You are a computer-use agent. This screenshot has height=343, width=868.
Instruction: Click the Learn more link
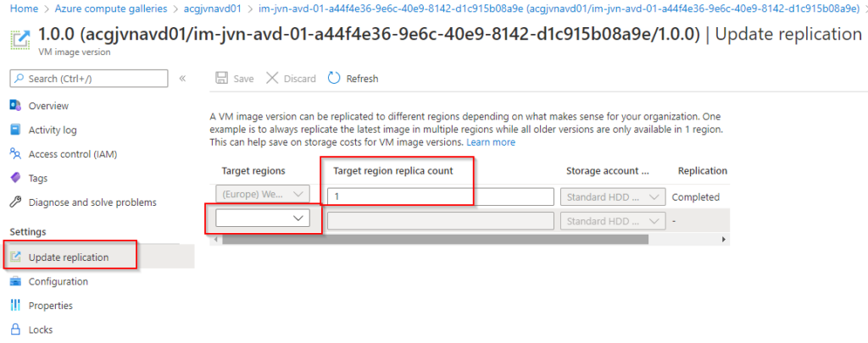tap(491, 142)
